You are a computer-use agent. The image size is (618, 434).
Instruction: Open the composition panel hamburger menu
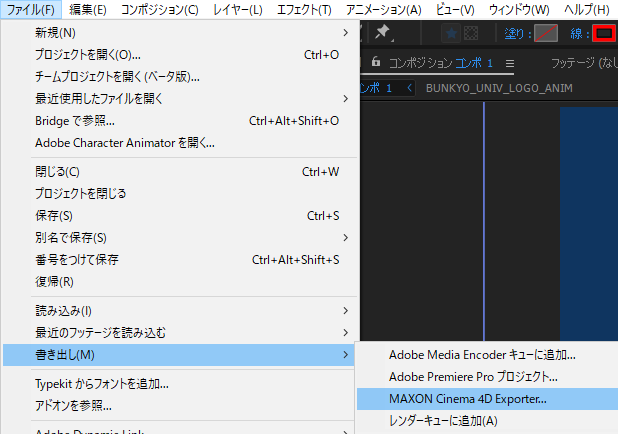coord(509,62)
